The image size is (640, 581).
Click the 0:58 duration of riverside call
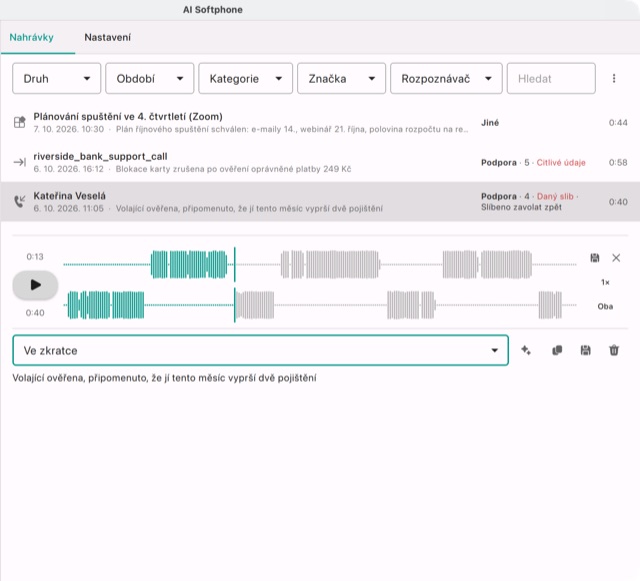[x=618, y=163]
